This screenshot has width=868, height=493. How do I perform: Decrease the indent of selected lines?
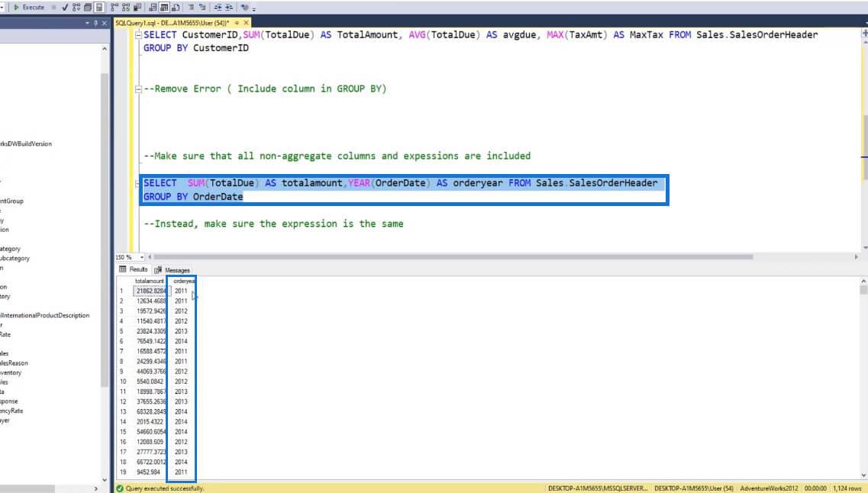click(x=218, y=7)
